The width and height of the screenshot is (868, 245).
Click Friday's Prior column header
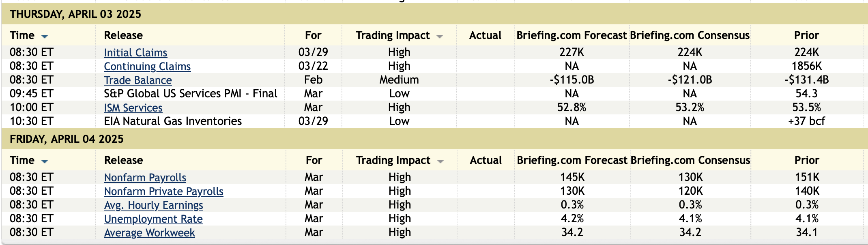tap(806, 160)
